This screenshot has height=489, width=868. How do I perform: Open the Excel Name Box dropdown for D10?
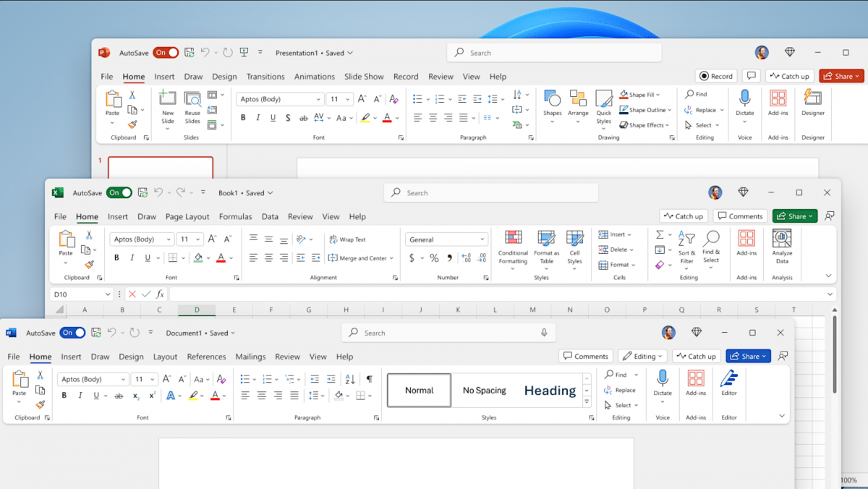point(108,294)
